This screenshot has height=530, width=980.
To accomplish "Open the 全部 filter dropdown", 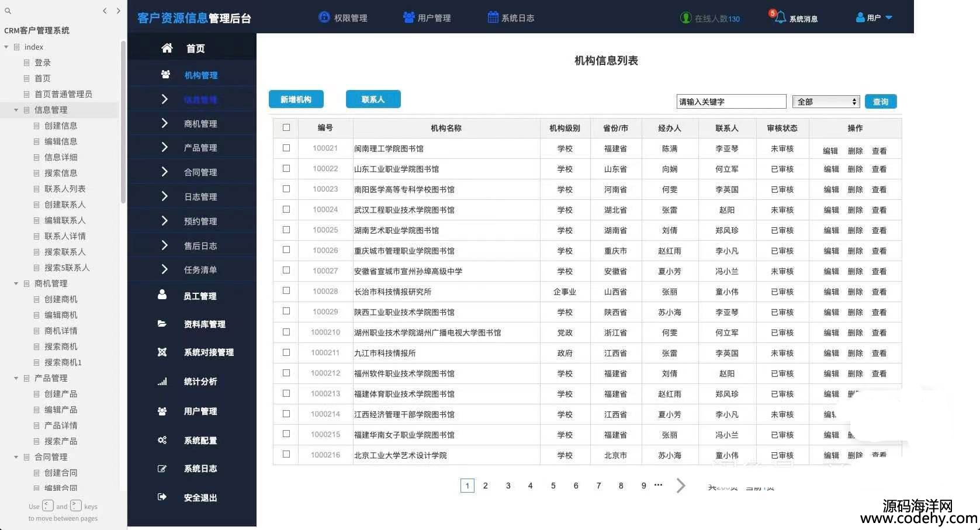I will click(x=826, y=102).
